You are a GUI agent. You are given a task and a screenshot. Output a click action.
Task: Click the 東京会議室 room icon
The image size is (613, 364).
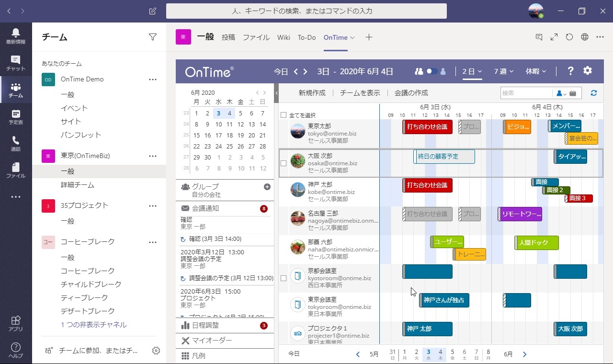pos(298,304)
